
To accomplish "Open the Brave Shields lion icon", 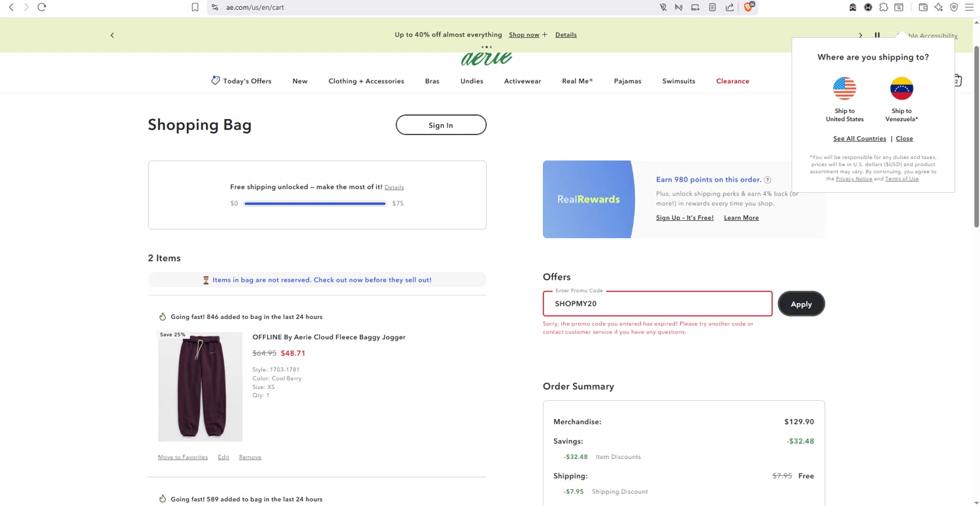I will (749, 7).
